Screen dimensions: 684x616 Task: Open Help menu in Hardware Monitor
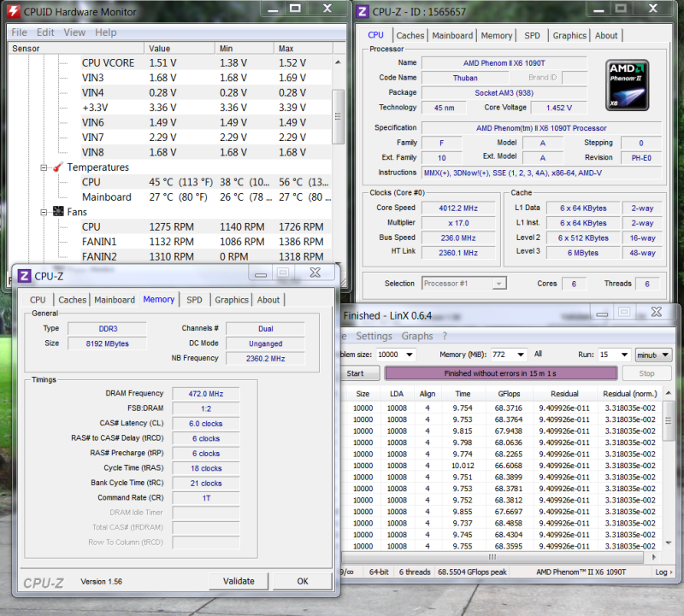click(105, 32)
